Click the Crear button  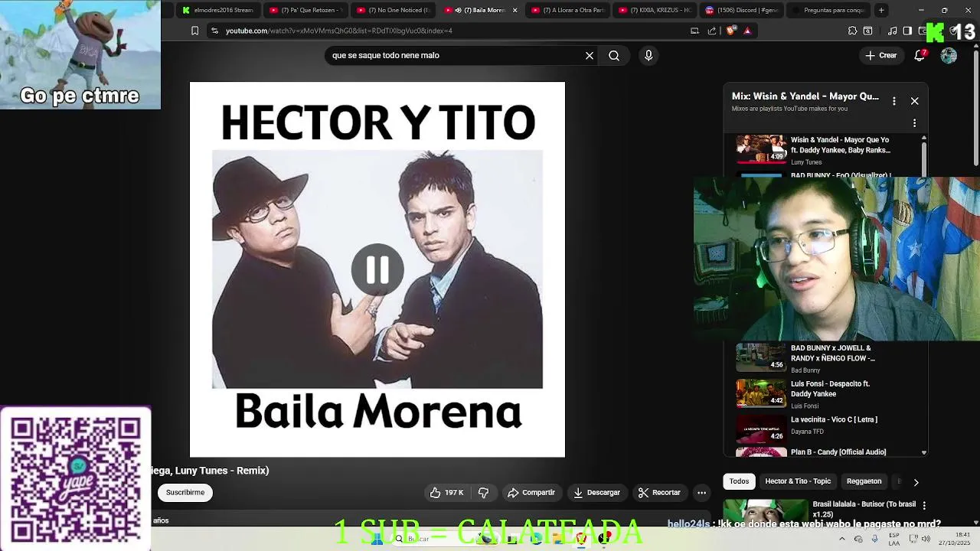[881, 55]
